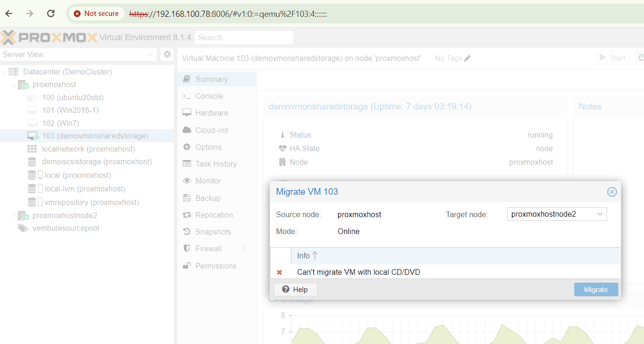This screenshot has width=644, height=344.
Task: Click the monitor icon for VM 101
Action: pos(32,110)
